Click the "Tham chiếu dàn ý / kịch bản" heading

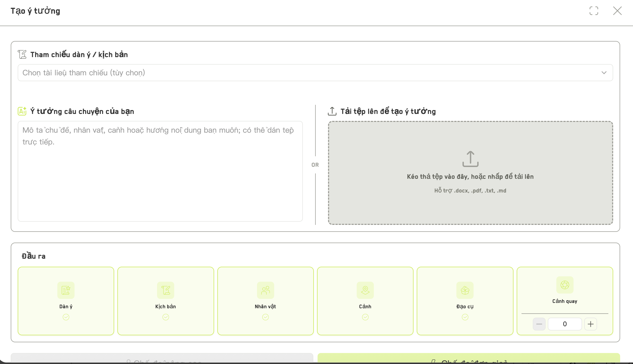pyautogui.click(x=79, y=54)
